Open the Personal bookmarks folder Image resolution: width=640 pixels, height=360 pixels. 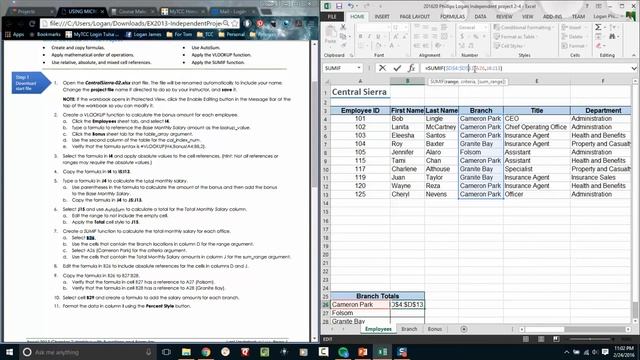[231, 34]
